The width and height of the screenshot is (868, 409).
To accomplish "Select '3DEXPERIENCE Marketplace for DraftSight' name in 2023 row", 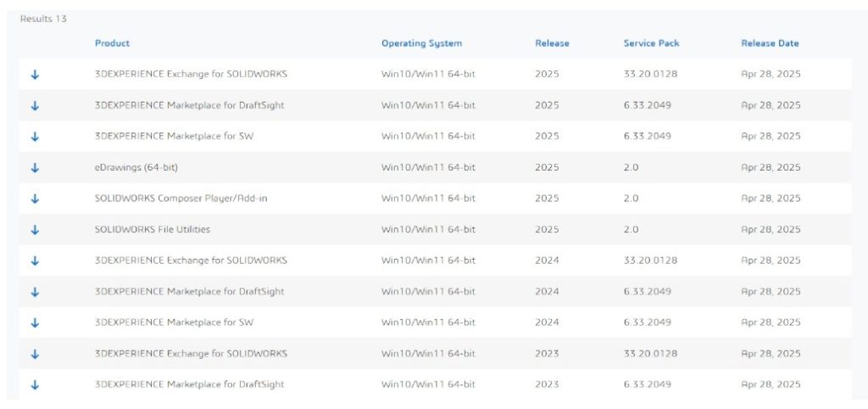I will click(189, 384).
